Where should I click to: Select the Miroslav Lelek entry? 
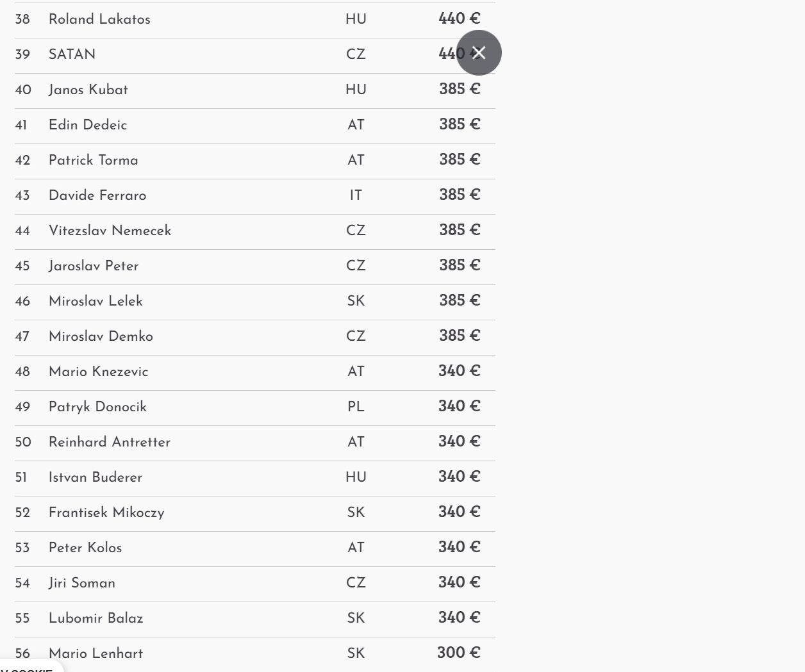coord(95,301)
